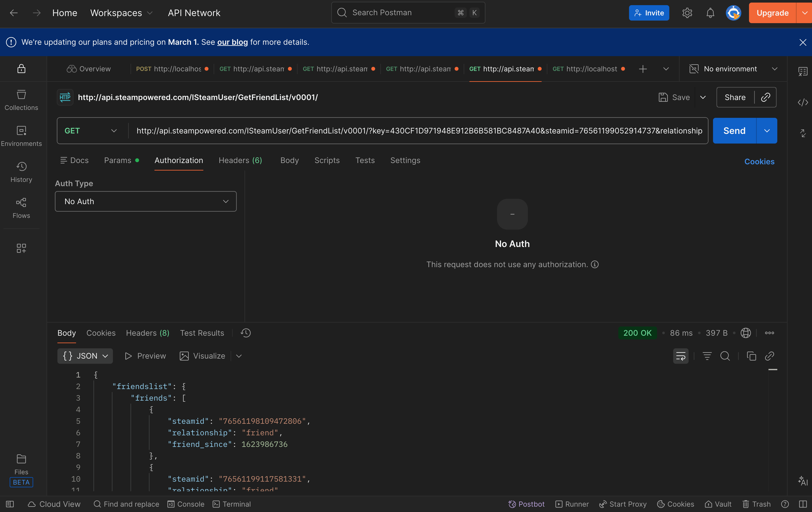Open the Collections sidebar panel
812x512 pixels.
tap(21, 100)
